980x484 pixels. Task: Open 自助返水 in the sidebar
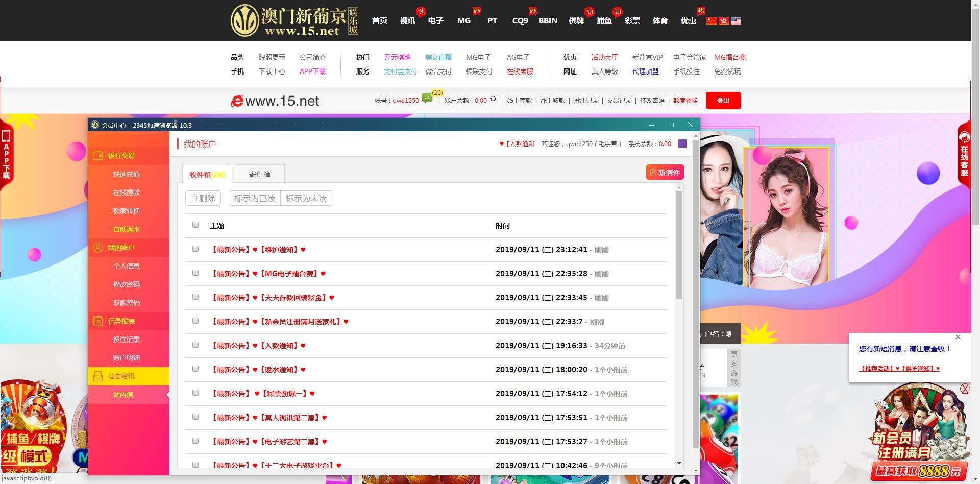(127, 229)
